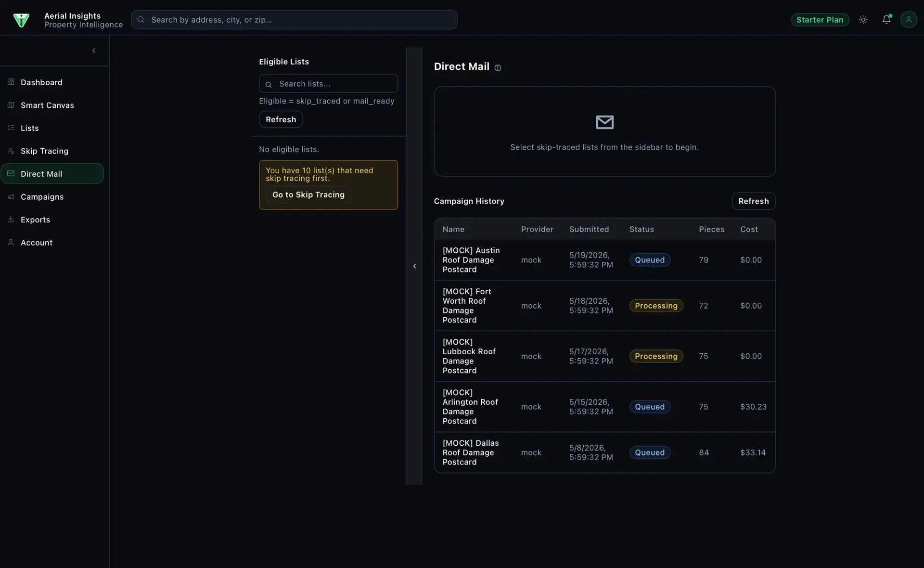Click the Starter Plan badge
The height and width of the screenshot is (568, 924).
(820, 20)
